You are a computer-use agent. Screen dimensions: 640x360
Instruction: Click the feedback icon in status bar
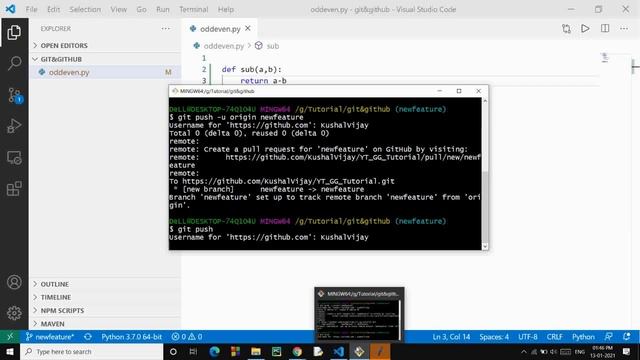tap(608, 337)
